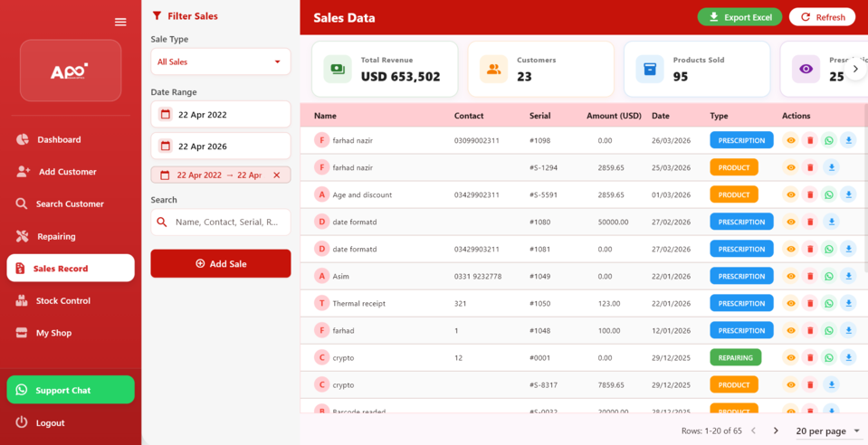This screenshot has height=445, width=868.
Task: Click the Products Sold box icon
Action: [x=649, y=69]
